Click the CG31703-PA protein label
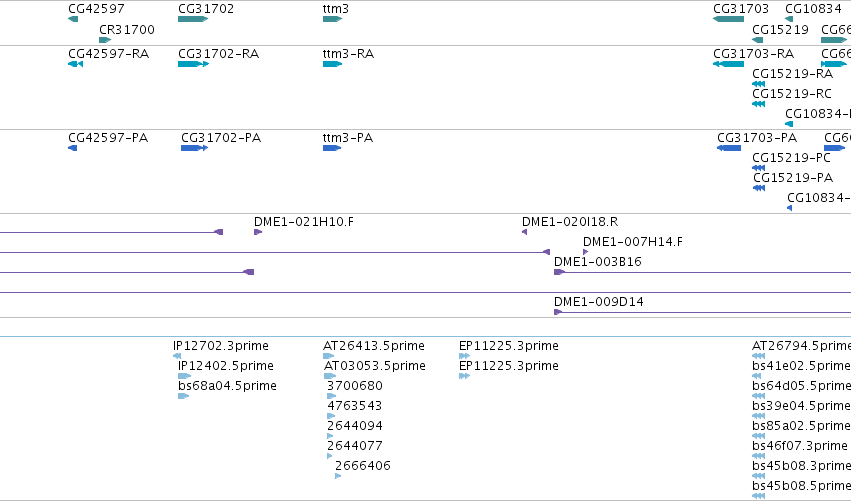This screenshot has width=851, height=501. (x=757, y=138)
